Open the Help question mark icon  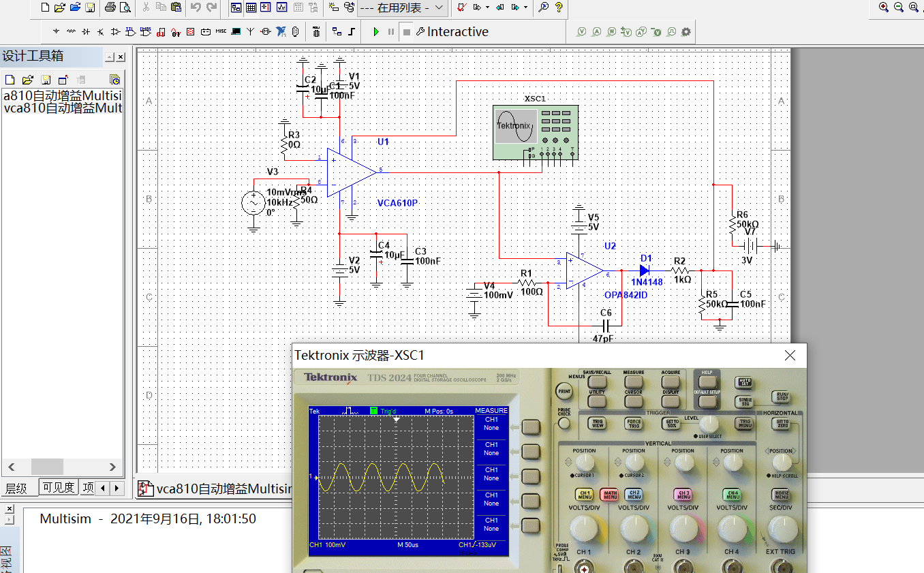click(559, 7)
